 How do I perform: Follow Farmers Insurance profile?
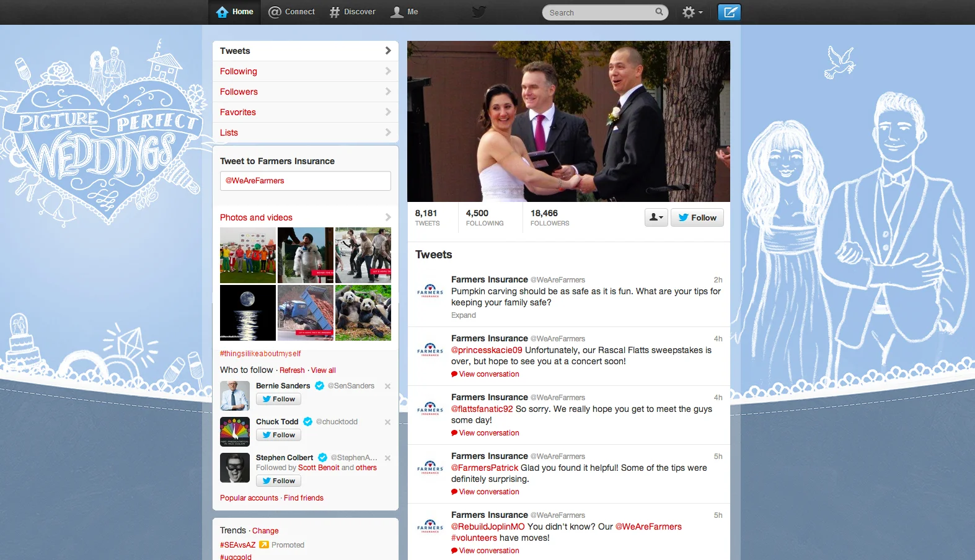[697, 217]
